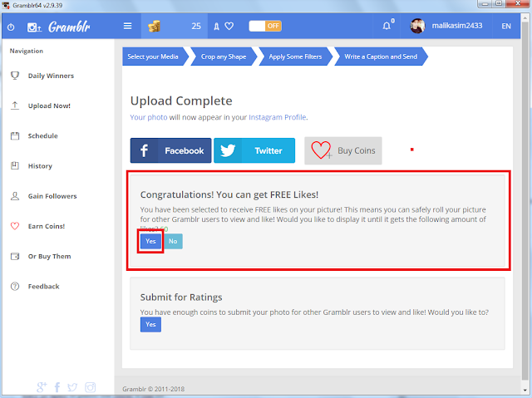Viewport: 532px width, 398px height.
Task: Click the upload arrow icon
Action: 15,106
